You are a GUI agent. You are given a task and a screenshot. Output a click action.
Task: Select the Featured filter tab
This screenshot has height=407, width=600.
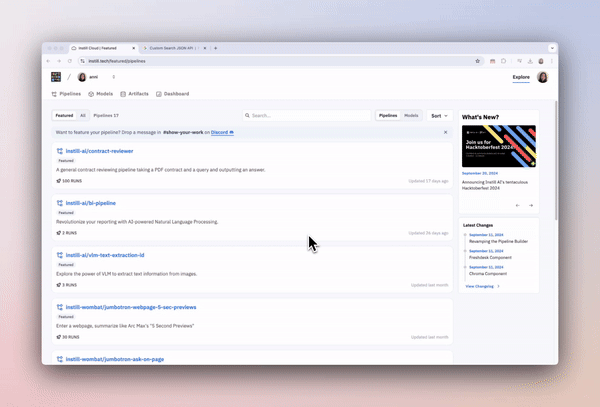click(x=64, y=116)
